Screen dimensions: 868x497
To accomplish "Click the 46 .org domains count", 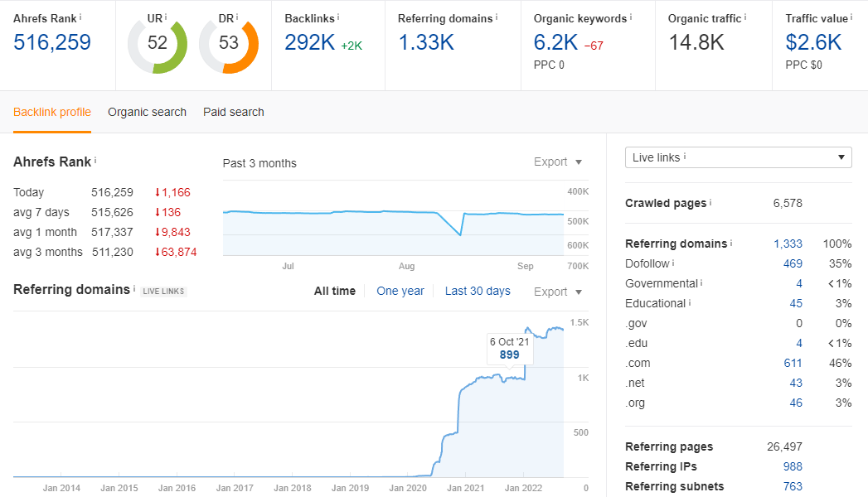I will coord(796,403).
